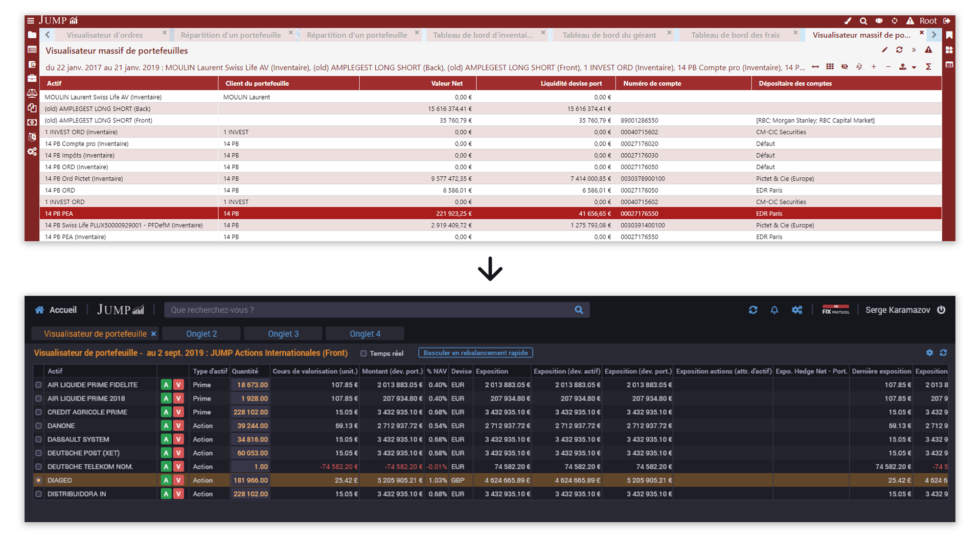Switch to the Tableau de bord d'inventai... tab
Screen dimensions: 980x537
(483, 35)
